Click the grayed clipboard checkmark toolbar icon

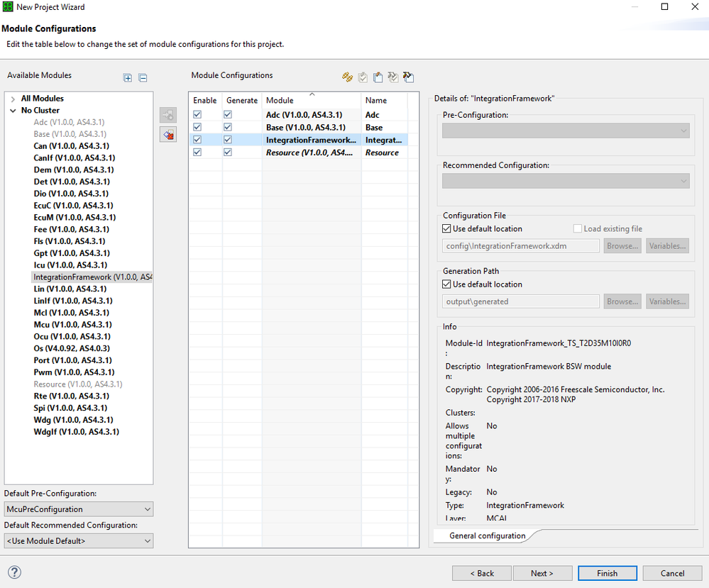363,77
